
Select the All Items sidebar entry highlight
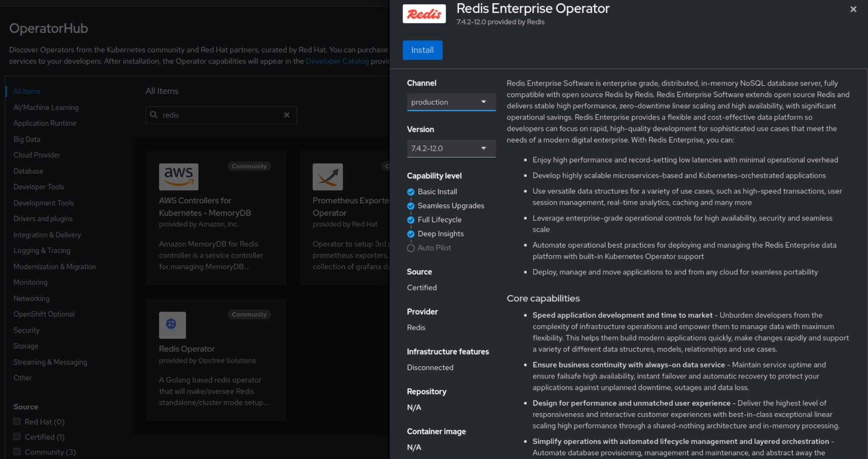pyautogui.click(x=27, y=91)
